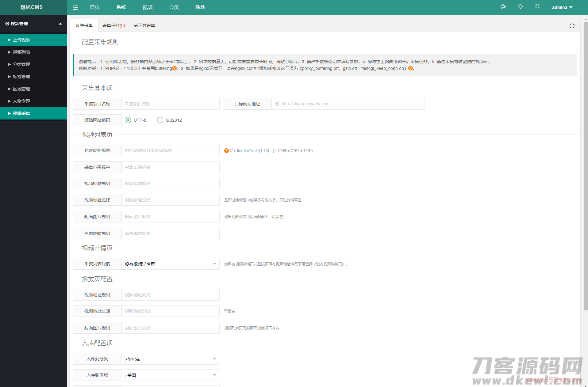Screen dimensions: 588x387
Task: Open the 入库到分类 dropdown
Action: point(170,359)
